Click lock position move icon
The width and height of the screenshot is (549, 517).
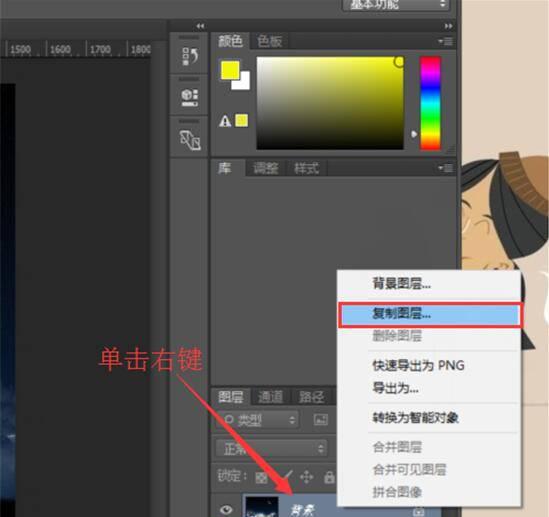pyautogui.click(x=307, y=477)
